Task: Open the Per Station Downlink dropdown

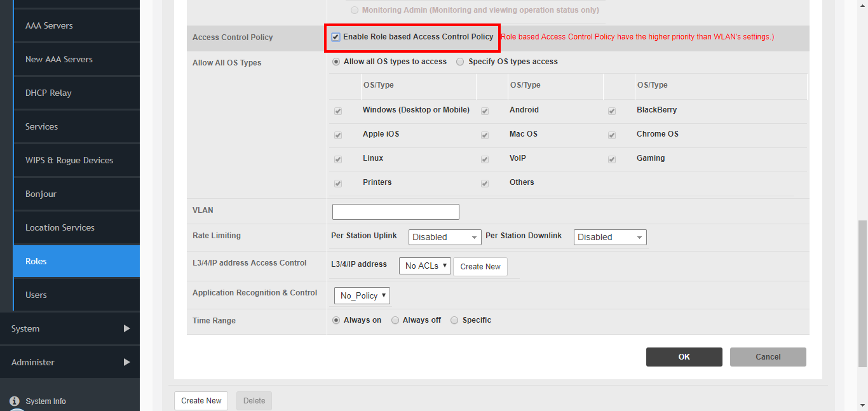Action: (x=609, y=237)
